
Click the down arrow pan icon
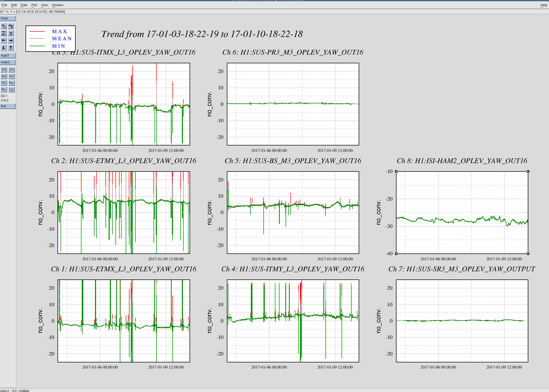(x=4, y=47)
